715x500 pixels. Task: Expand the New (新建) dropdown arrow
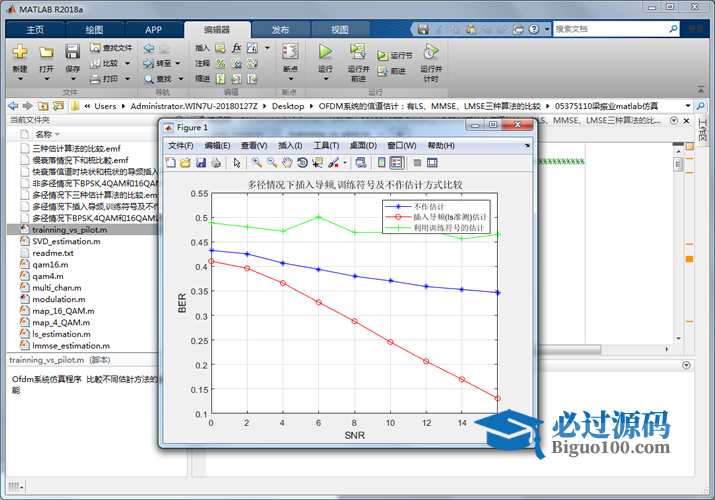20,79
